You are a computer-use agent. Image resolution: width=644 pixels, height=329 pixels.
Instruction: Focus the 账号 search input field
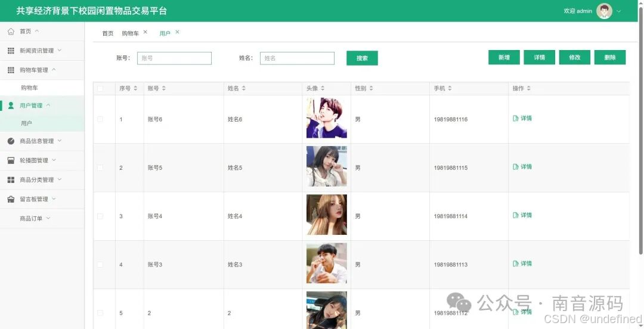point(174,58)
